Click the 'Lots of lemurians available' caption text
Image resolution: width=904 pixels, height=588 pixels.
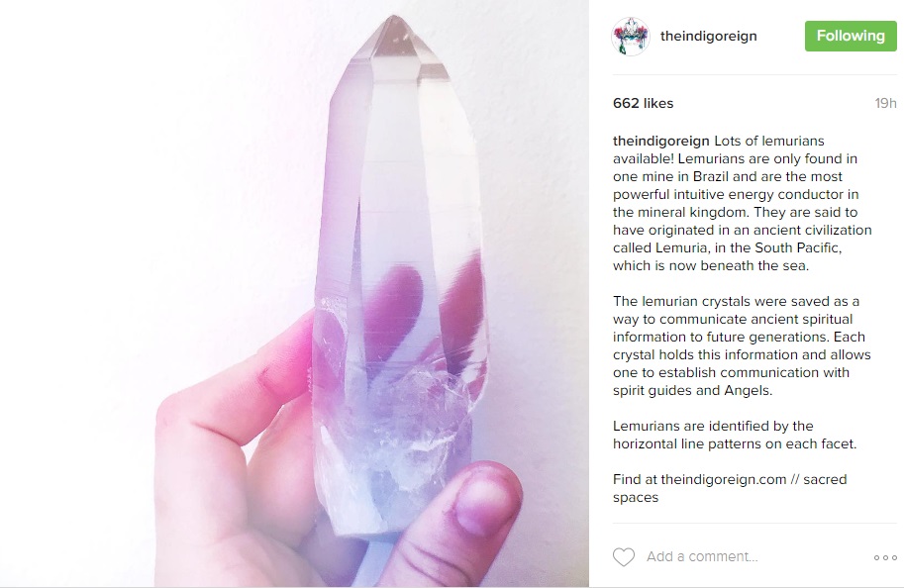click(x=720, y=149)
